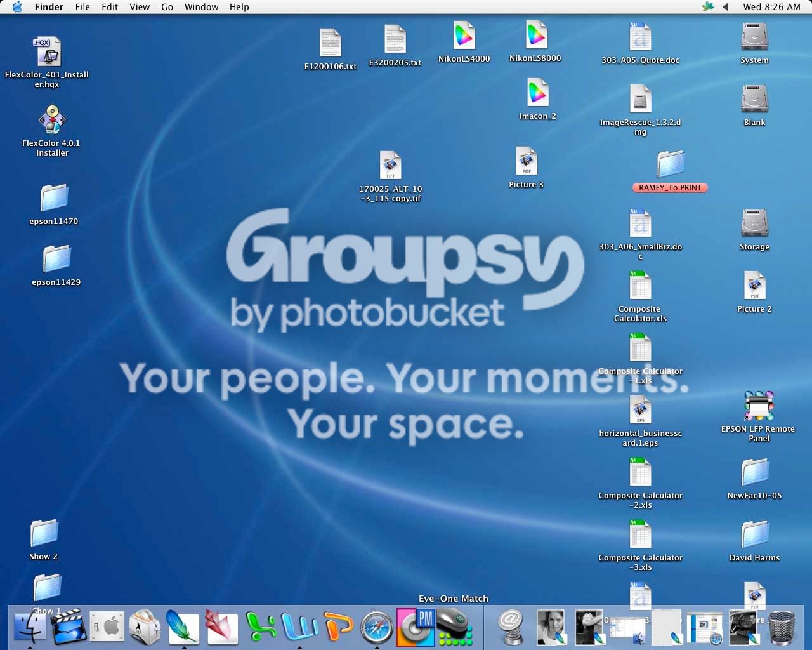Open the Trash in the Dock
812x650 pixels.
782,627
